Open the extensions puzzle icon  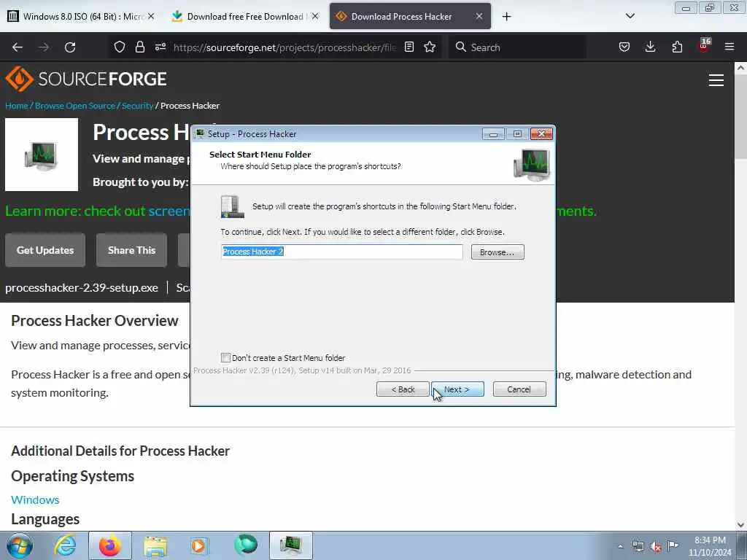tap(677, 47)
